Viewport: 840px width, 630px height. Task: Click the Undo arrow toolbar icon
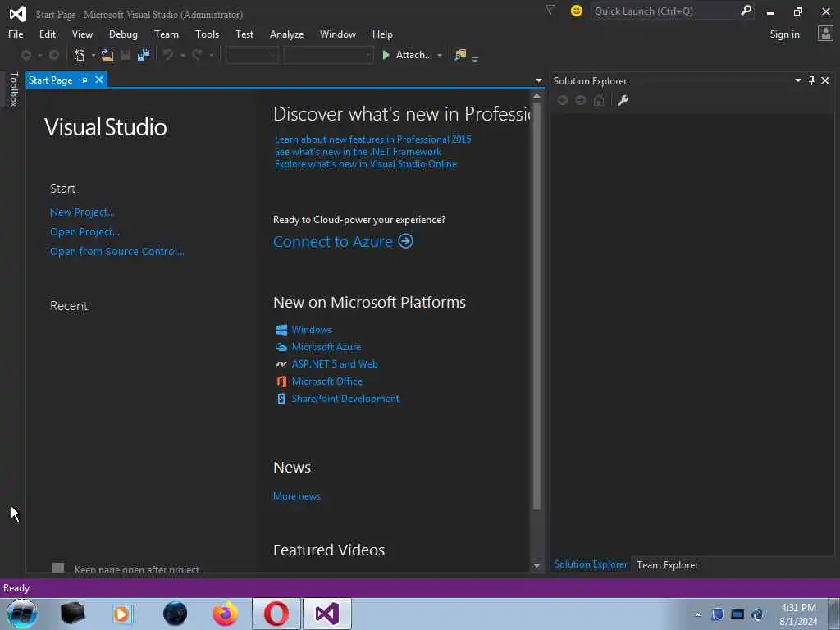pyautogui.click(x=168, y=55)
